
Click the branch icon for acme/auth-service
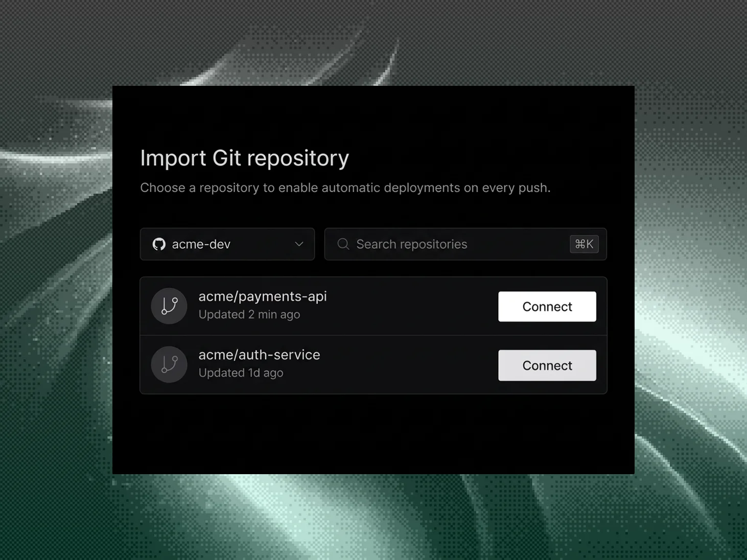169,364
